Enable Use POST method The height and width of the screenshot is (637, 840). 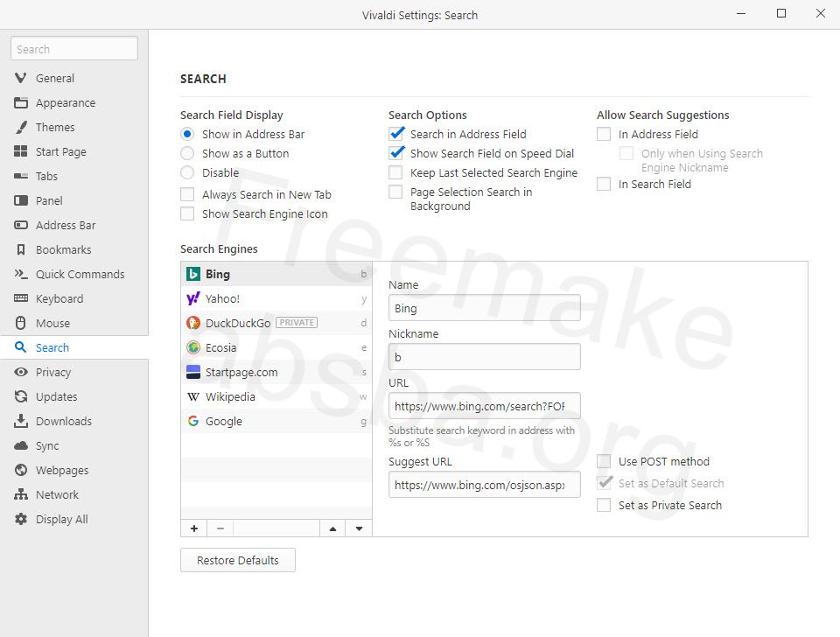click(604, 461)
